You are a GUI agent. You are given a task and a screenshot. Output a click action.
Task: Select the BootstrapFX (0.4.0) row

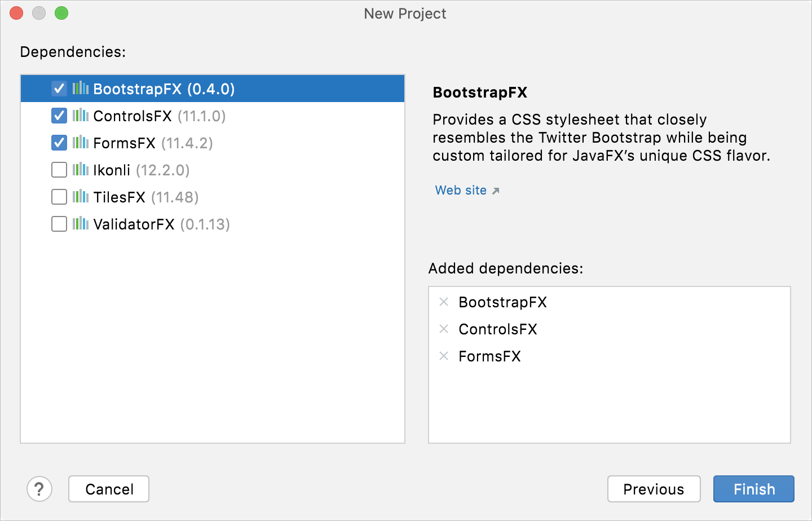[213, 89]
